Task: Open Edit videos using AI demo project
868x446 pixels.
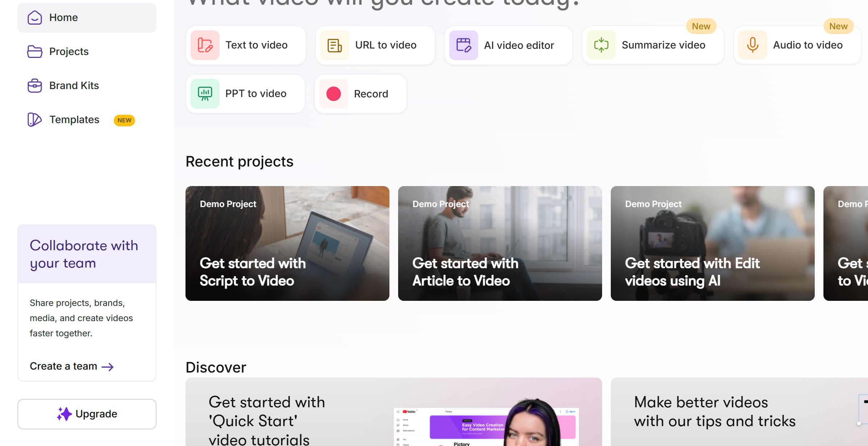Action: 713,243
